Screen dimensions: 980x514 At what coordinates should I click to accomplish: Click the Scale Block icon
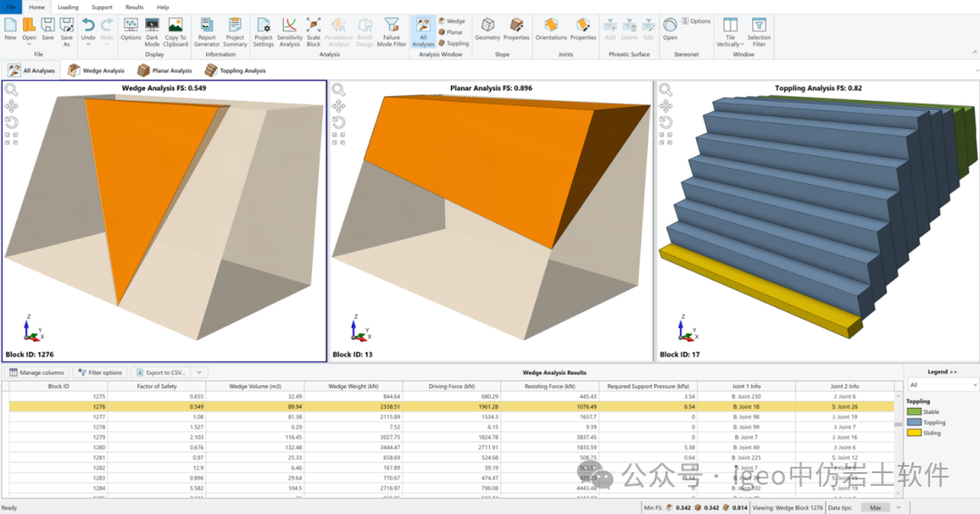click(313, 32)
